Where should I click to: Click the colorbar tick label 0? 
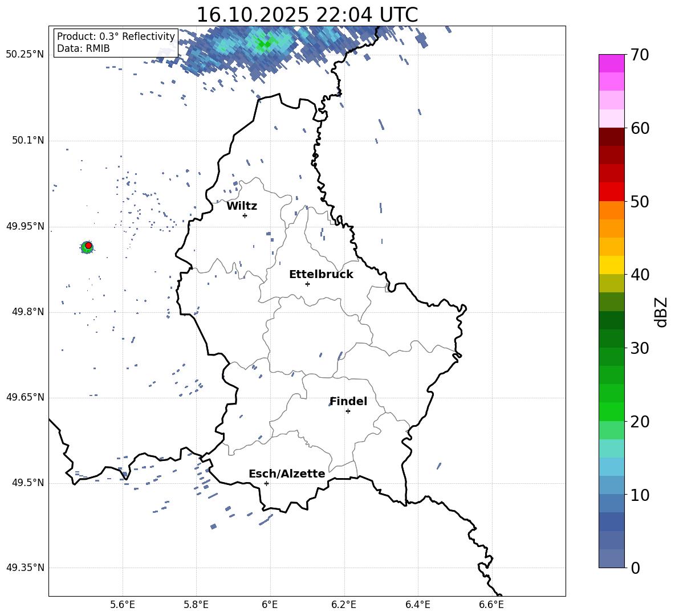point(635,568)
